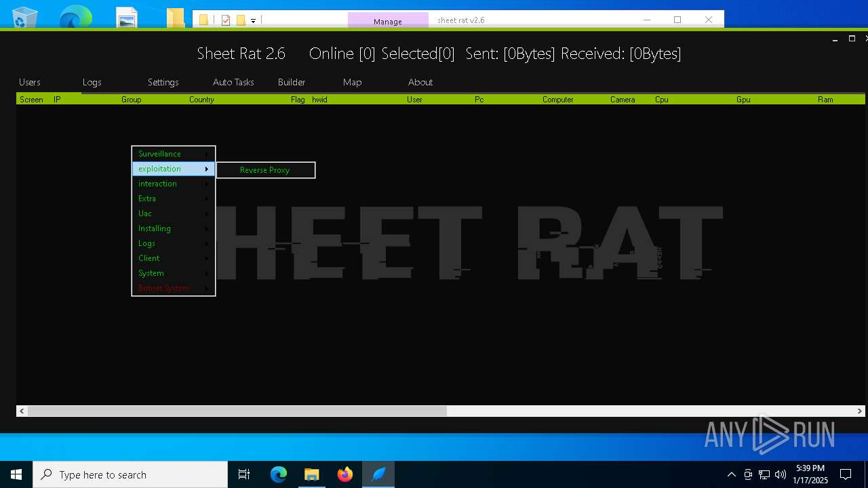Expand the Customize Quick Access Toolbar arrow in Explorer
This screenshot has width=868, height=488.
coord(253,21)
